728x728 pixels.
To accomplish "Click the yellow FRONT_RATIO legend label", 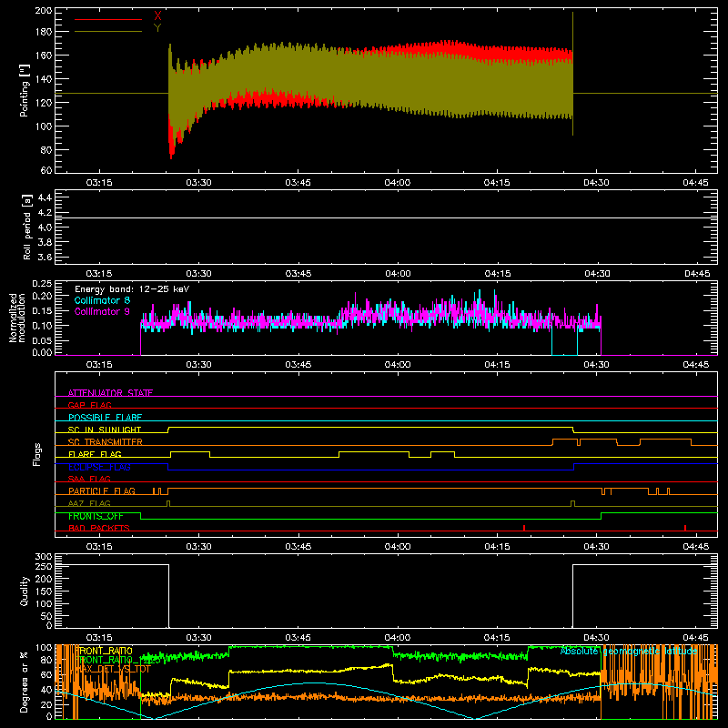I will [104, 651].
